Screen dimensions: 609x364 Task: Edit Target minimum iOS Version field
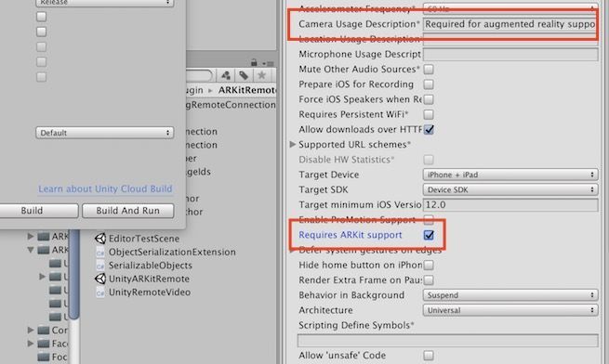[x=510, y=205]
